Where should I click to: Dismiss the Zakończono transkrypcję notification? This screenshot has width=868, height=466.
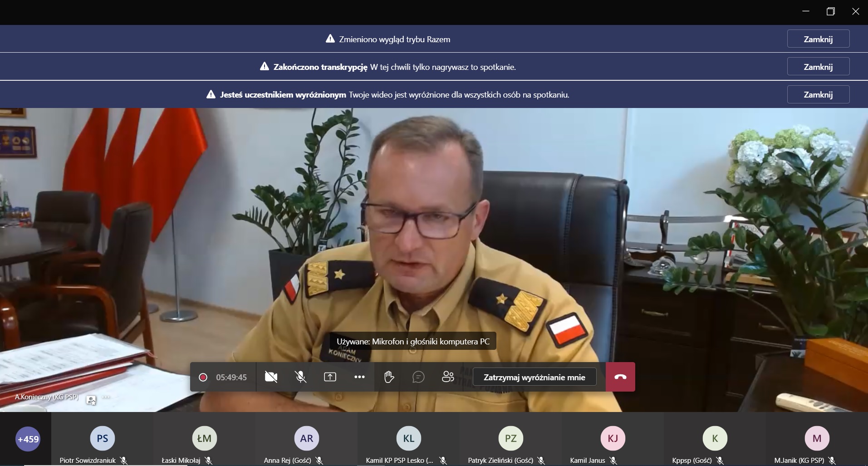click(818, 67)
